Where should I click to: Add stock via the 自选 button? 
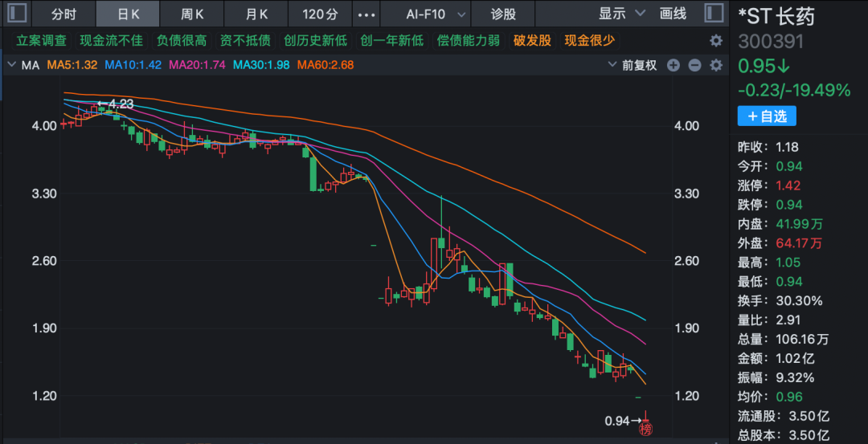coord(767,116)
